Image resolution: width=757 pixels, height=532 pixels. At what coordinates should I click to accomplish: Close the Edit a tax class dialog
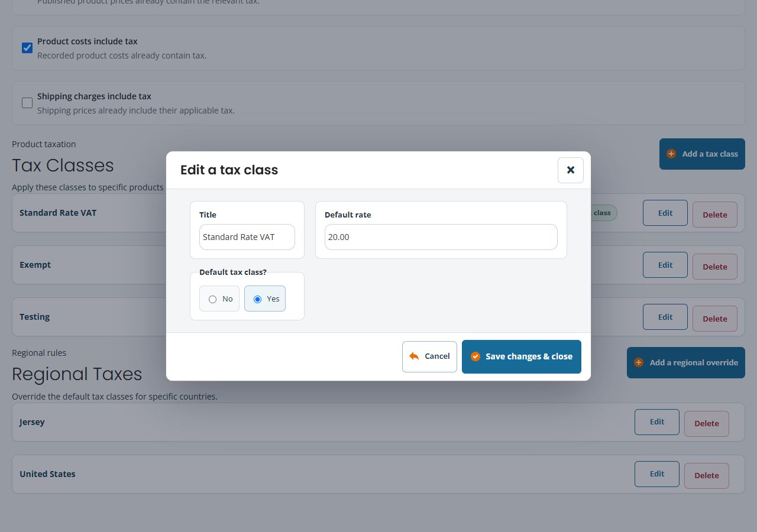click(x=571, y=170)
